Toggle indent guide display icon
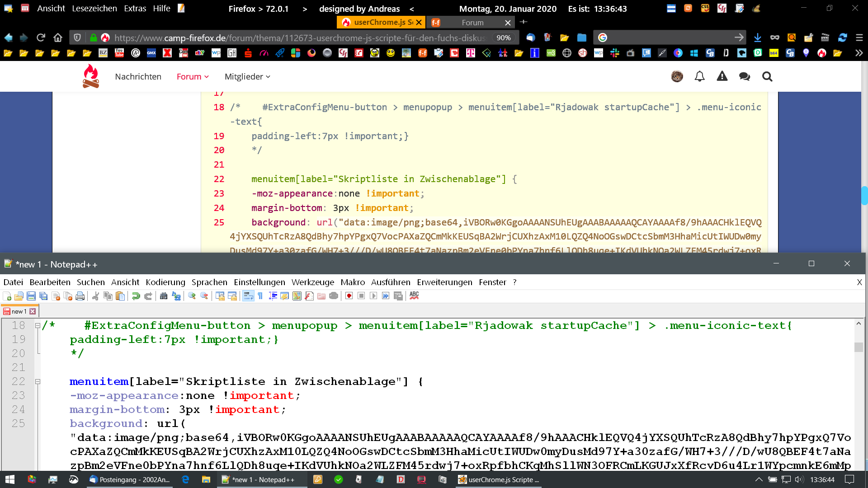This screenshot has width=868, height=488. [273, 296]
